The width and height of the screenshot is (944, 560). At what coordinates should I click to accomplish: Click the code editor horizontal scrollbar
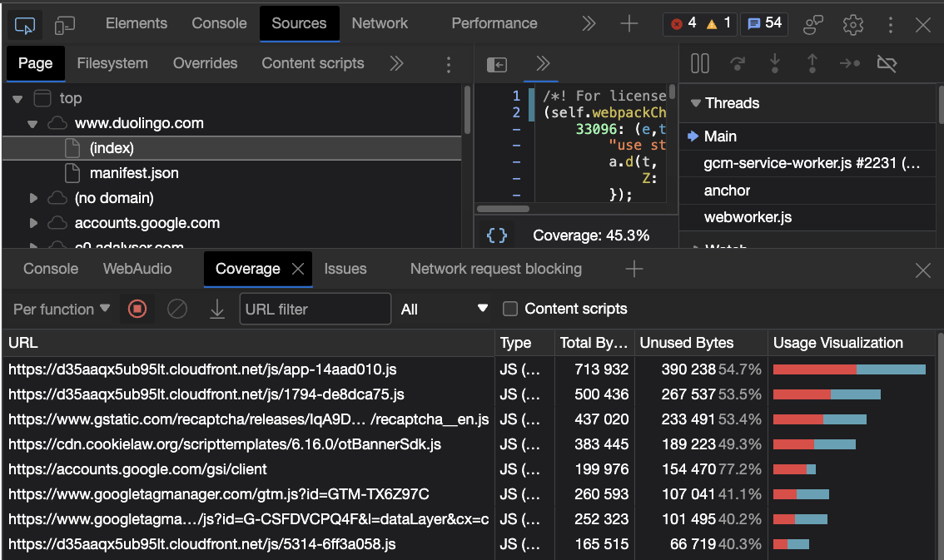pyautogui.click(x=503, y=209)
